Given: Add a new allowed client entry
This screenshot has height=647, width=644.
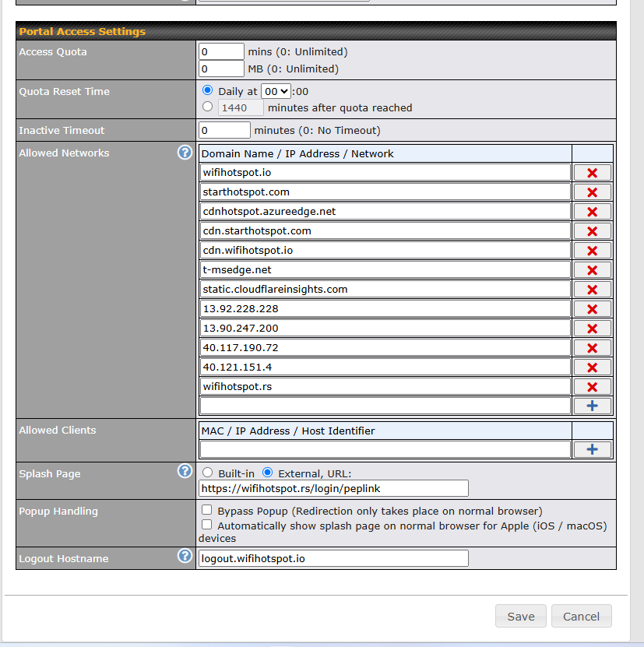Looking at the screenshot, I should (x=592, y=449).
